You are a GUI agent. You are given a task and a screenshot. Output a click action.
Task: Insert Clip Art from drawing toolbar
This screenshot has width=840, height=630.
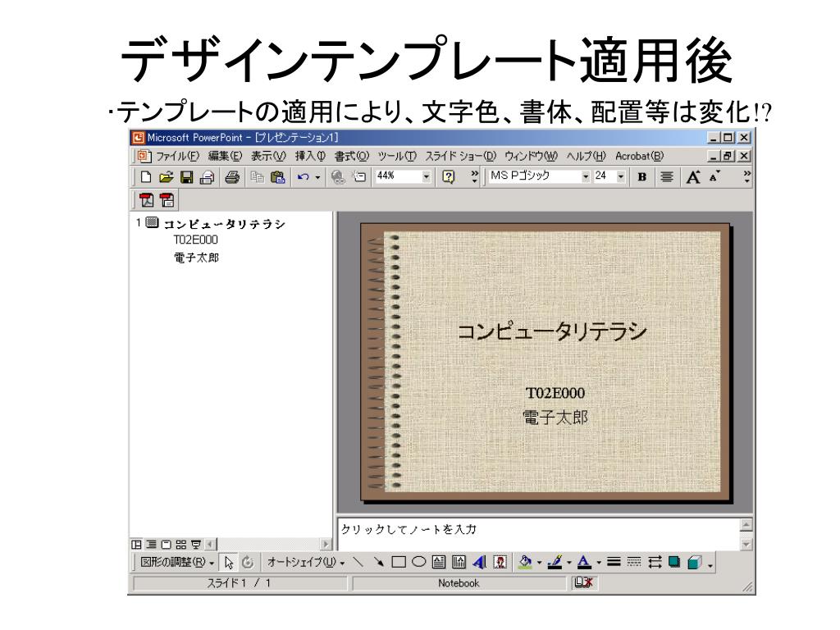tap(500, 561)
